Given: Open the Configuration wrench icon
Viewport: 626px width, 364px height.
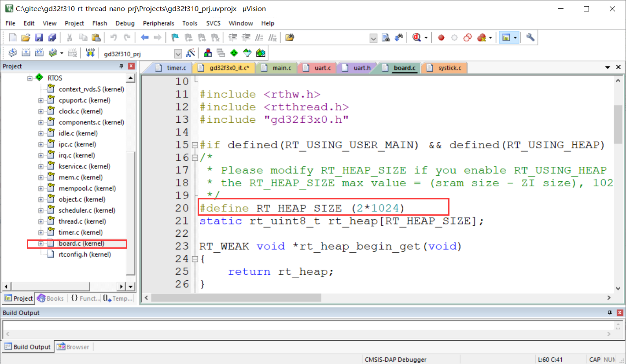Looking at the screenshot, I should pos(530,38).
